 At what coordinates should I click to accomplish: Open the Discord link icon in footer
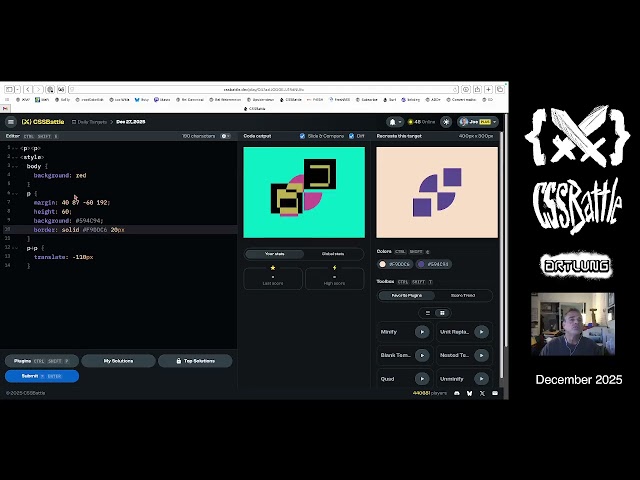pyautogui.click(x=457, y=393)
